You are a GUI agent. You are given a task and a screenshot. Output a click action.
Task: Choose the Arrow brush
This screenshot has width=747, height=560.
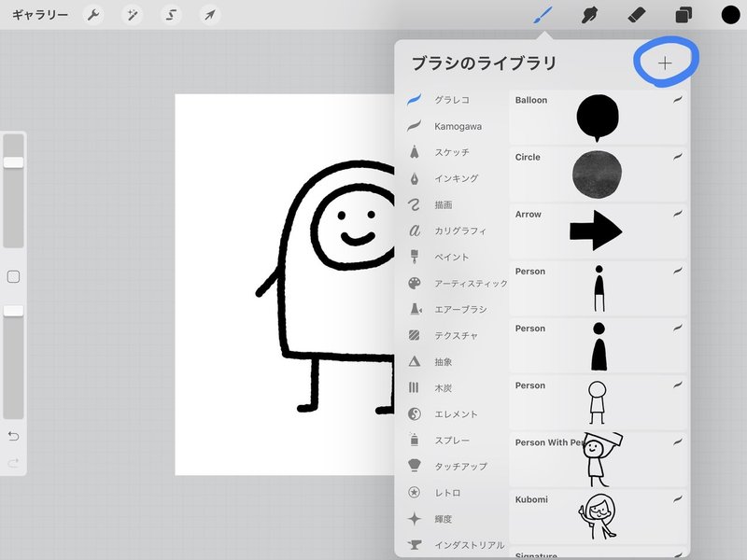599,231
